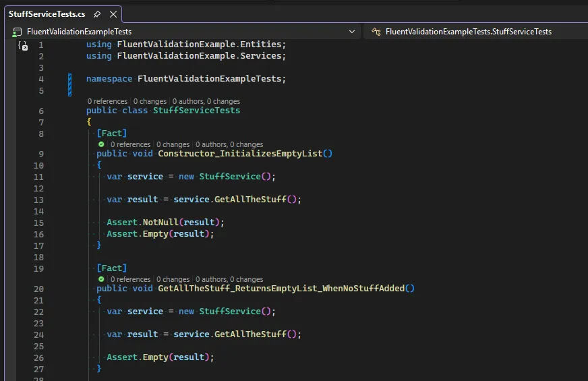Open the FluentValidationExampleTests project dropdown
The width and height of the screenshot is (588, 381).
(x=352, y=32)
